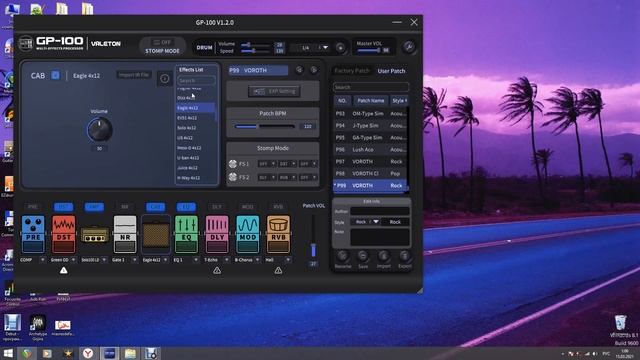The image size is (640, 360).
Task: Click the warning triangle under DLY
Action: tap(217, 270)
